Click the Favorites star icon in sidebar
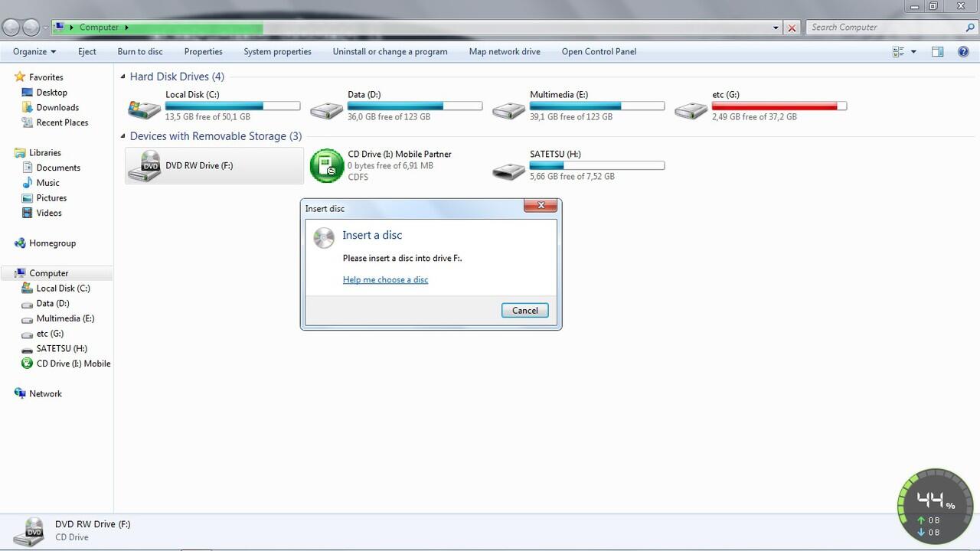The image size is (980, 551). pyautogui.click(x=20, y=77)
